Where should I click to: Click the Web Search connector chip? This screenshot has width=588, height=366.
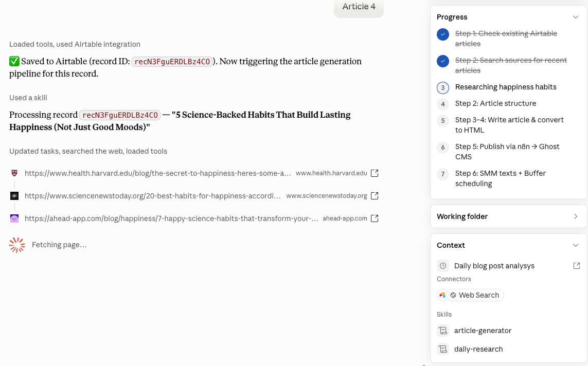475,295
